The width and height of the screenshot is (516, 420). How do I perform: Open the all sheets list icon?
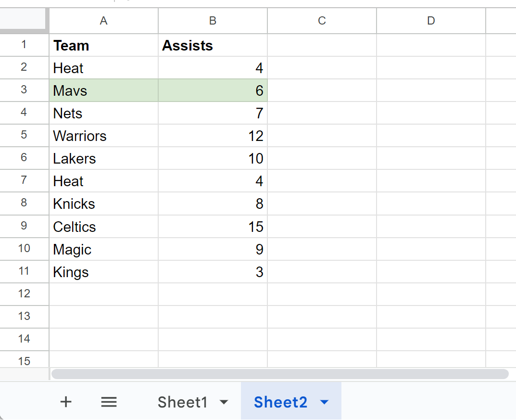point(109,402)
